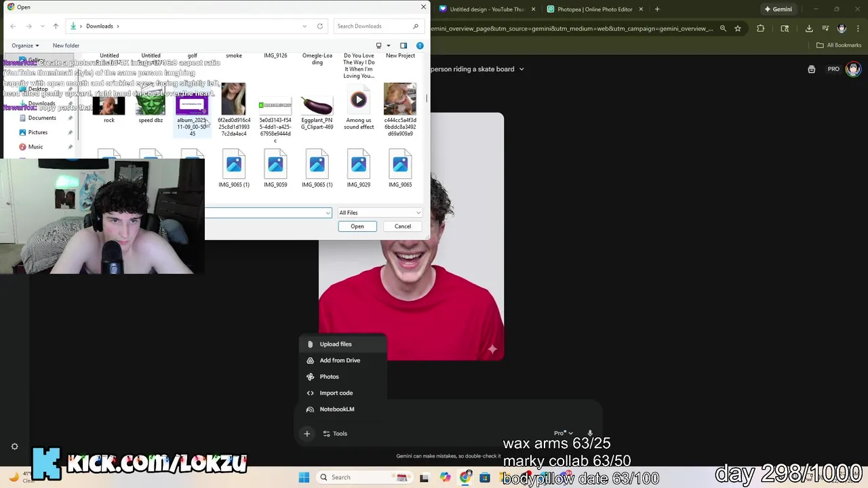Expand the file name combo box
This screenshot has height=488, width=868.
328,213
